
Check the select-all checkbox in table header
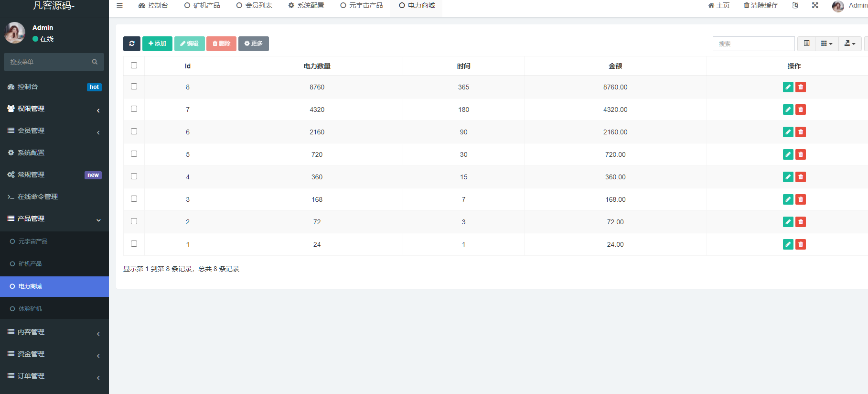tap(134, 66)
